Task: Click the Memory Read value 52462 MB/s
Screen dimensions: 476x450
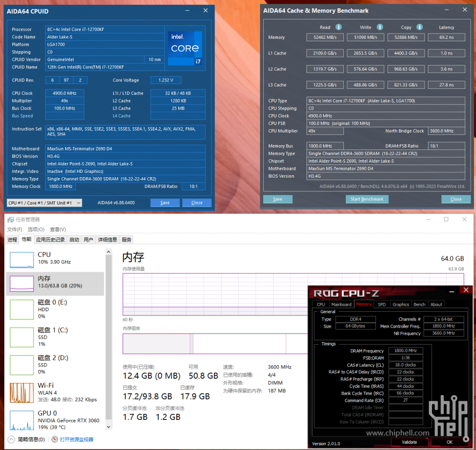Action: coord(325,37)
